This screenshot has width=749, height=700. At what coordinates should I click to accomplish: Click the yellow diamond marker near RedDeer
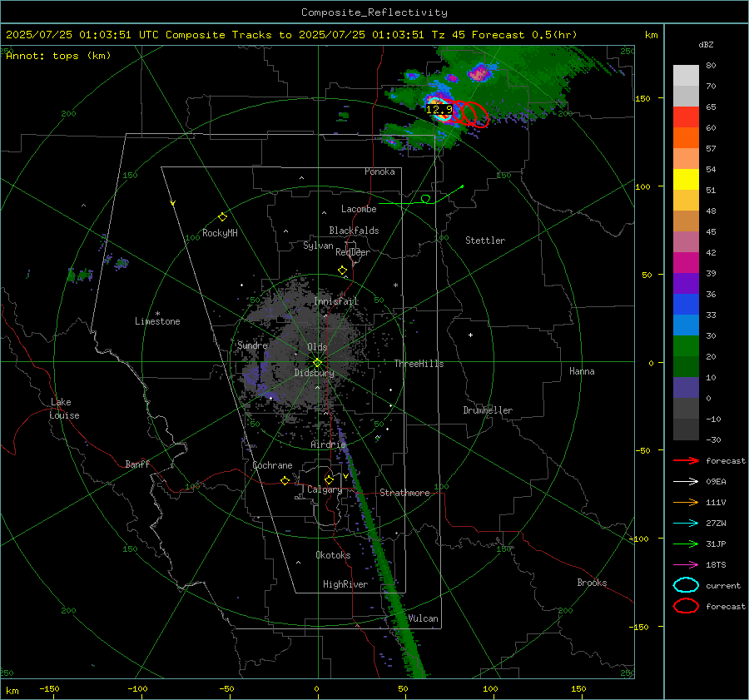pos(342,271)
